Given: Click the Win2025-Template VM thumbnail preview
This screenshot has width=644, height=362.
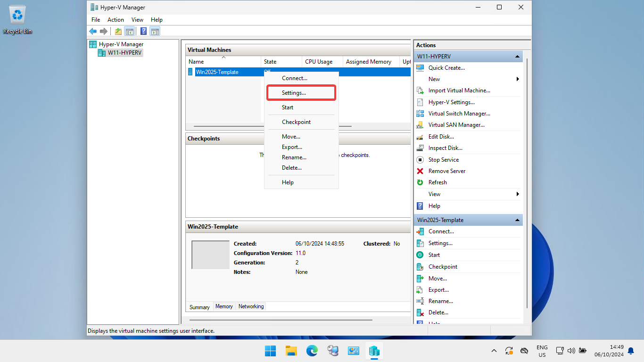Looking at the screenshot, I should pos(210,255).
